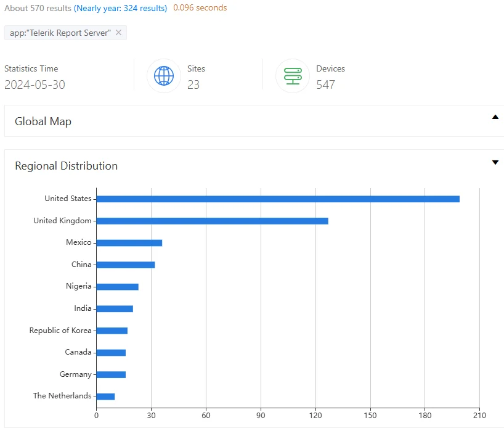Screen dimensions: 504x428
Task: Click the Devices count 547
Action: point(325,84)
